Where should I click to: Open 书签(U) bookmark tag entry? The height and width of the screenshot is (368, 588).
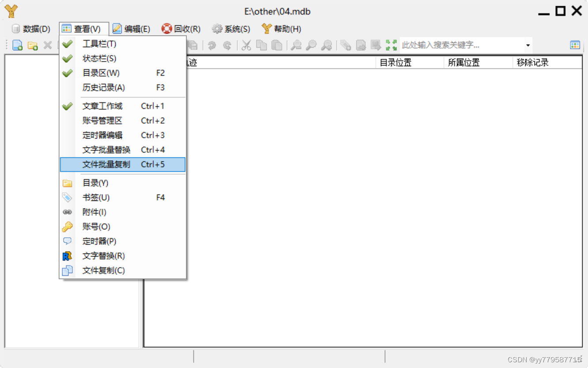click(123, 197)
